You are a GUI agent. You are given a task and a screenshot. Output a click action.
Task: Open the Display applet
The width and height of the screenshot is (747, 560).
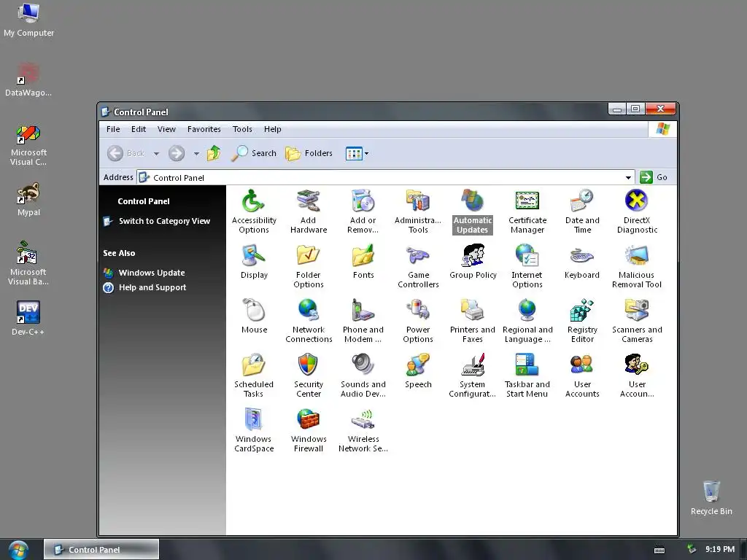tap(254, 262)
